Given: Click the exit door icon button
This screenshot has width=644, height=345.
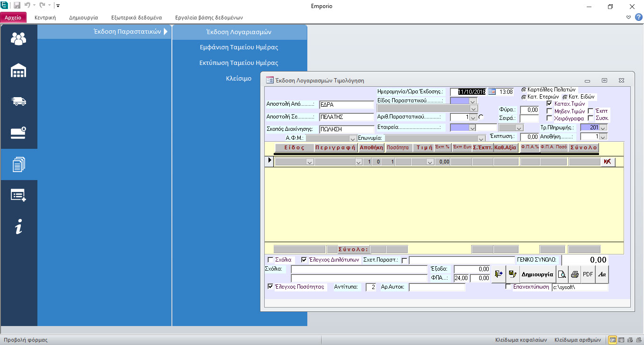Looking at the screenshot, I should [x=498, y=274].
